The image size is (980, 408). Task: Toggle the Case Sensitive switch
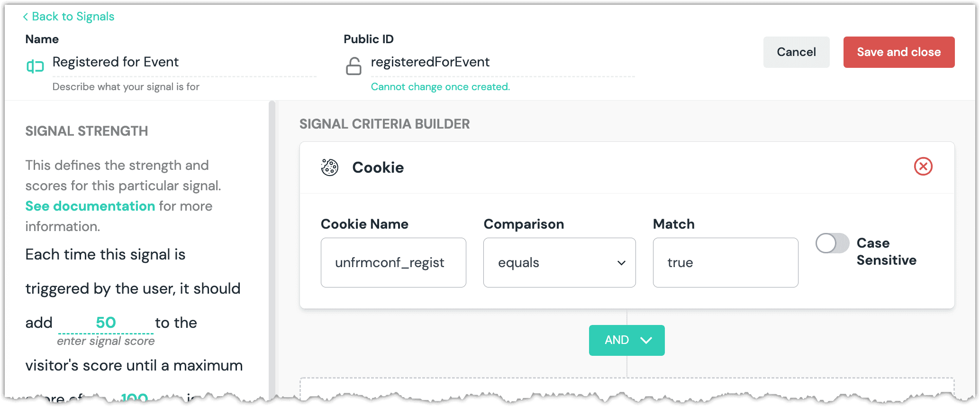coord(832,243)
